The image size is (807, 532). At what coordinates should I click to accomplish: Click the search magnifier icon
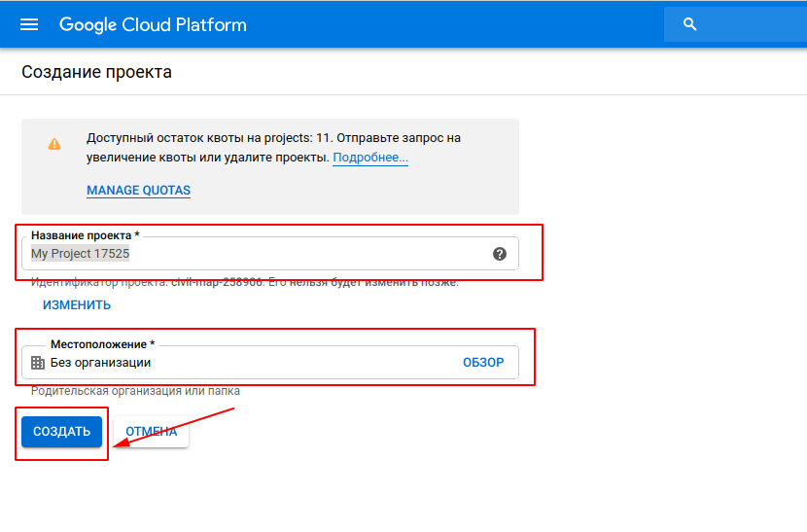689,24
